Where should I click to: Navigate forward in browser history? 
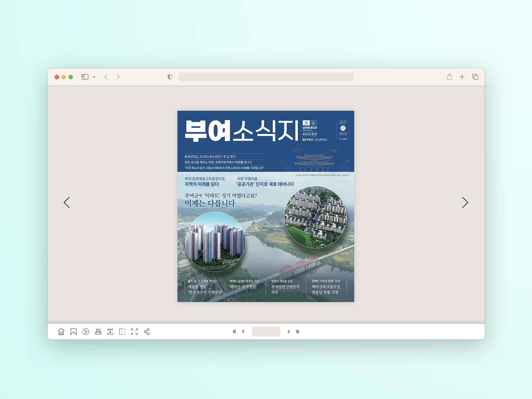pos(118,77)
